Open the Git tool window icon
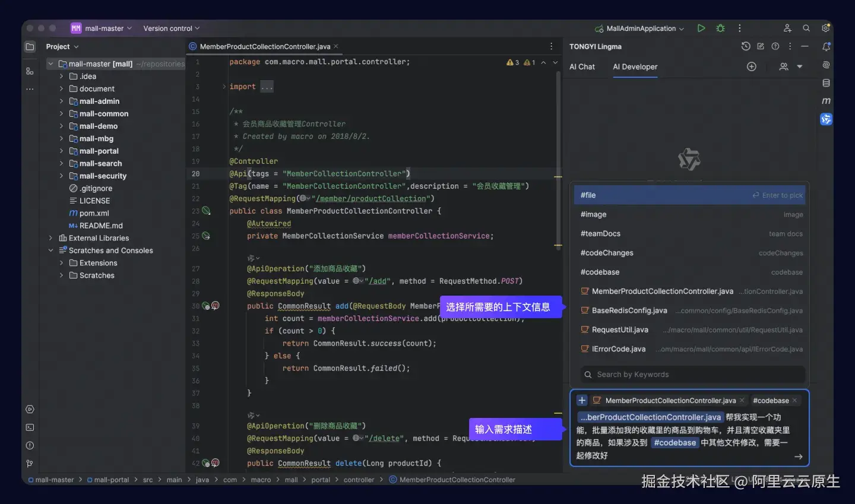Screen dimensions: 855x504 [30, 464]
